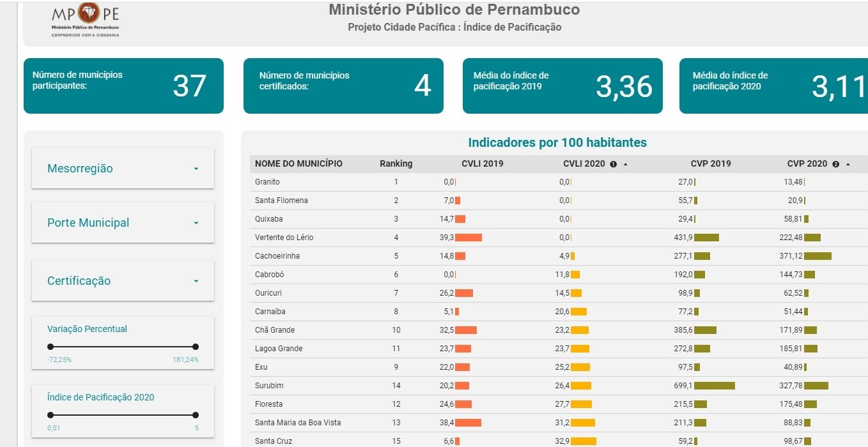The image size is (868, 447).
Task: Click the sort-order badge 2 beside CVP 2020
Action: click(835, 164)
